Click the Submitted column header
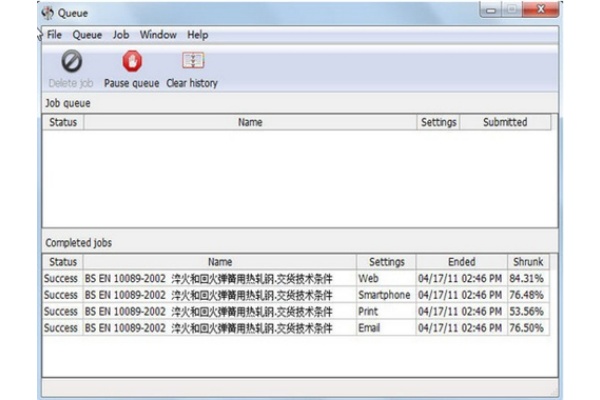The width and height of the screenshot is (600, 400). (x=505, y=122)
